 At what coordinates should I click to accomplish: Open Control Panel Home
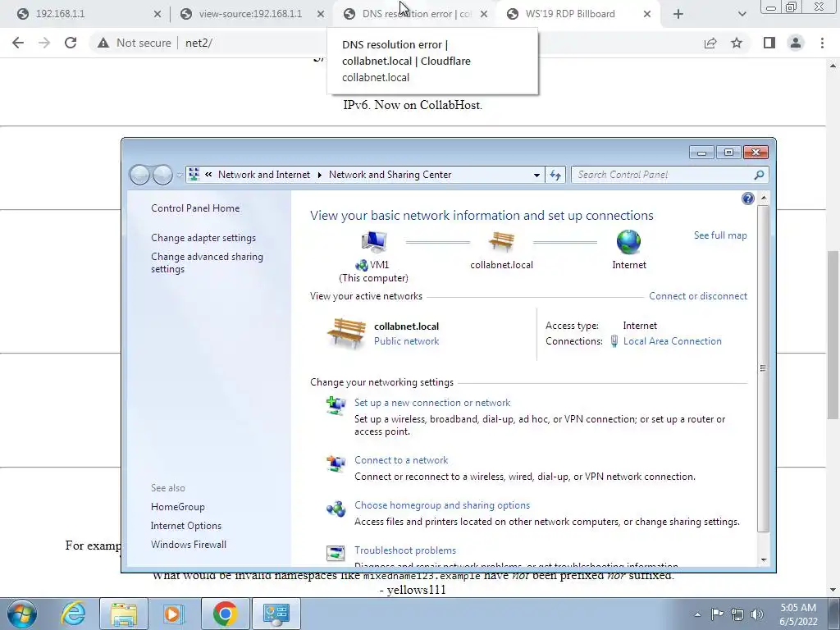coord(195,208)
